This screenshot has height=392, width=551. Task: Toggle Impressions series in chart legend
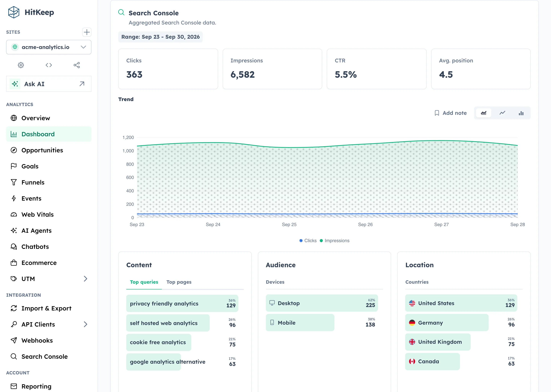click(335, 241)
